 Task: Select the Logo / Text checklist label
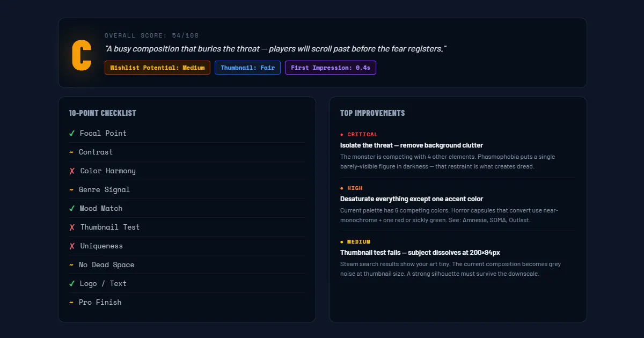pyautogui.click(x=103, y=283)
